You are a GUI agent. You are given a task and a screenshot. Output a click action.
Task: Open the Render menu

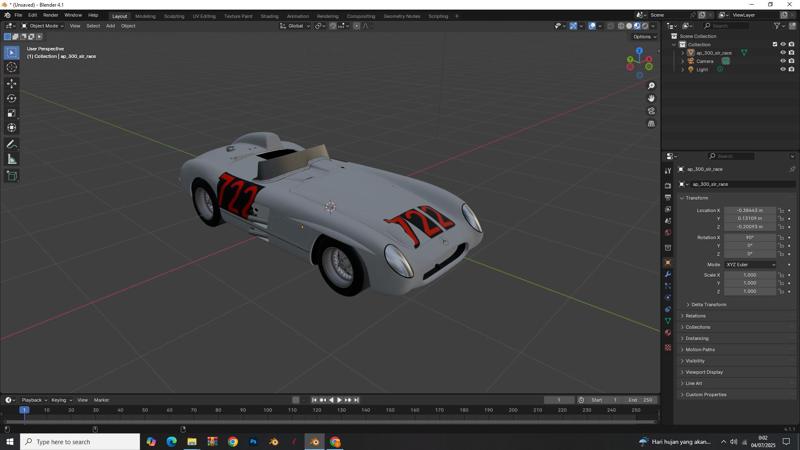tap(51, 15)
